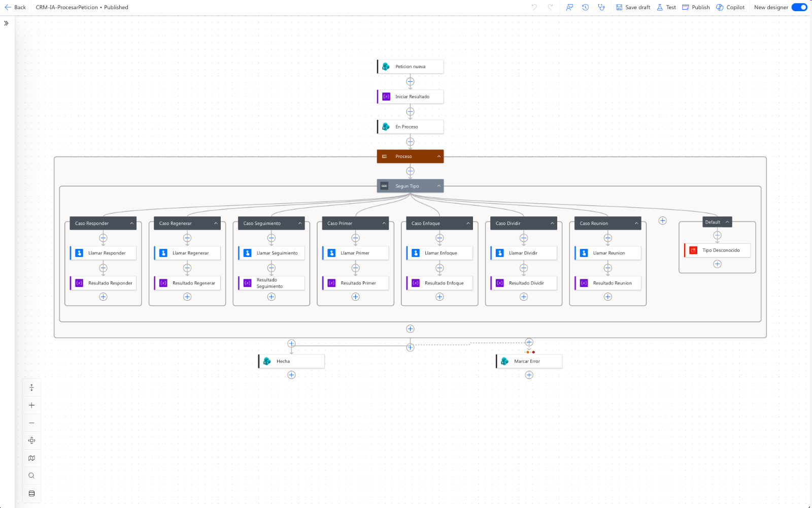Click the Redo arrow icon
812x508 pixels.
(551, 7)
